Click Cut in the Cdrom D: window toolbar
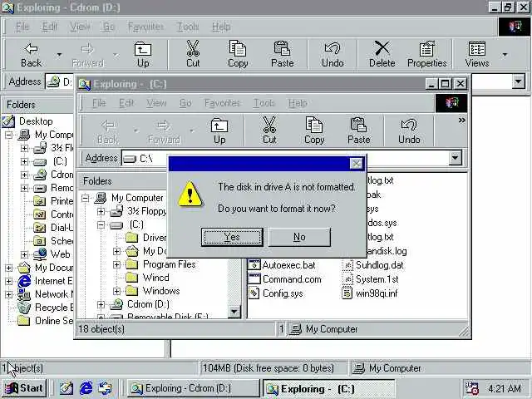Viewport: 532px width, 399px height. click(x=193, y=55)
